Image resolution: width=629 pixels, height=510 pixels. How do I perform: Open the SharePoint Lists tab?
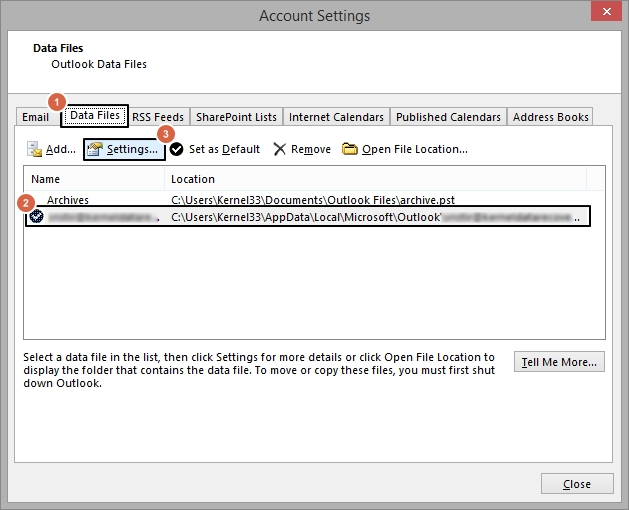[x=236, y=117]
